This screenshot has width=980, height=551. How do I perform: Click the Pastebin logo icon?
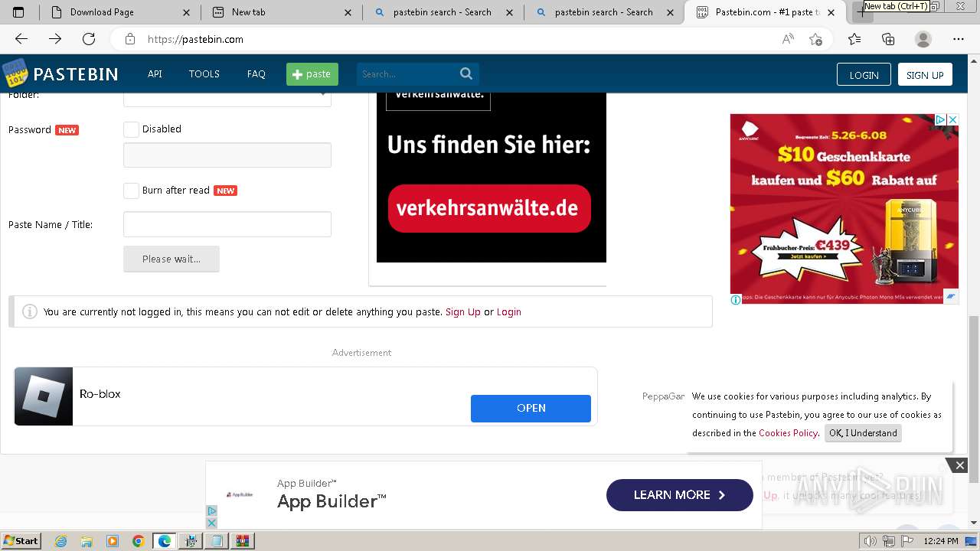tap(15, 73)
